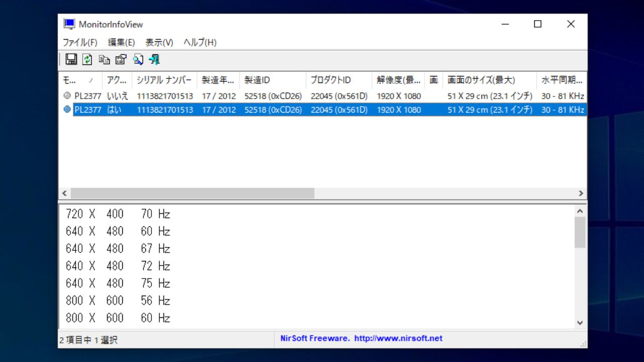The image size is (644, 362).
Task: Click the horizontal scrollbar thumb
Action: (192, 193)
